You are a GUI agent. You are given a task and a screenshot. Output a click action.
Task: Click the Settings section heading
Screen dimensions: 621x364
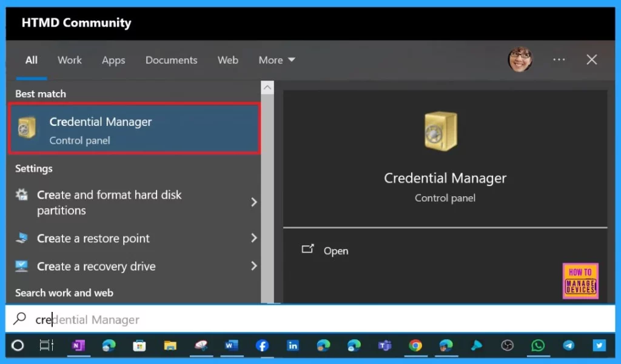[x=34, y=168]
